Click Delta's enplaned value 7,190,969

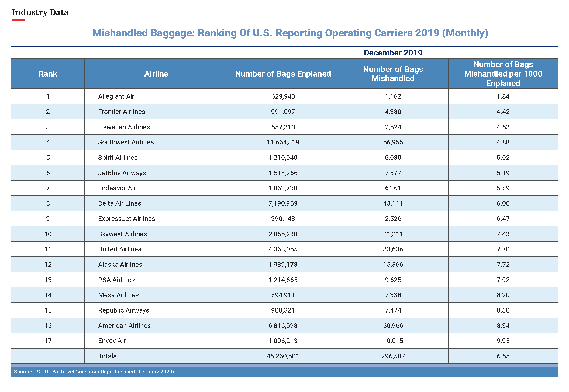283,203
